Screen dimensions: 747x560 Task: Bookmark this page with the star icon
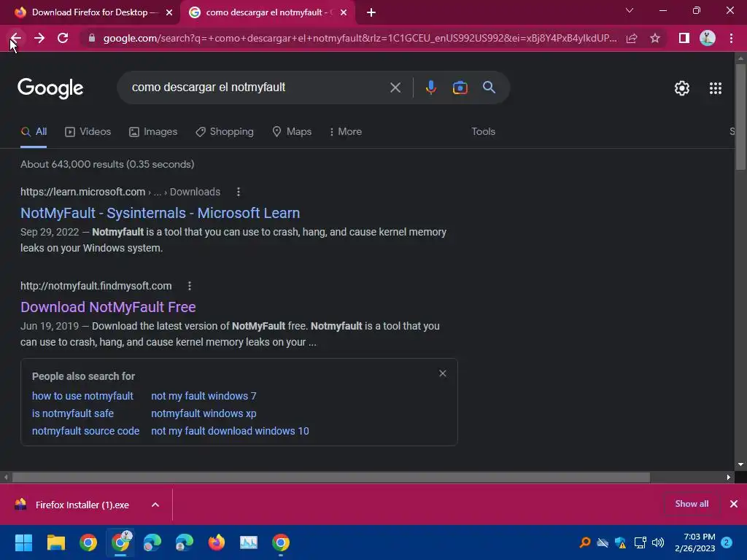click(655, 38)
